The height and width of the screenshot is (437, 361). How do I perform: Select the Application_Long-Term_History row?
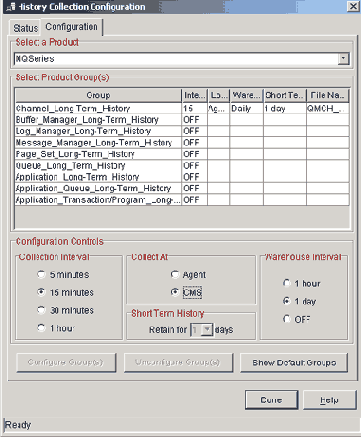pyautogui.click(x=182, y=177)
